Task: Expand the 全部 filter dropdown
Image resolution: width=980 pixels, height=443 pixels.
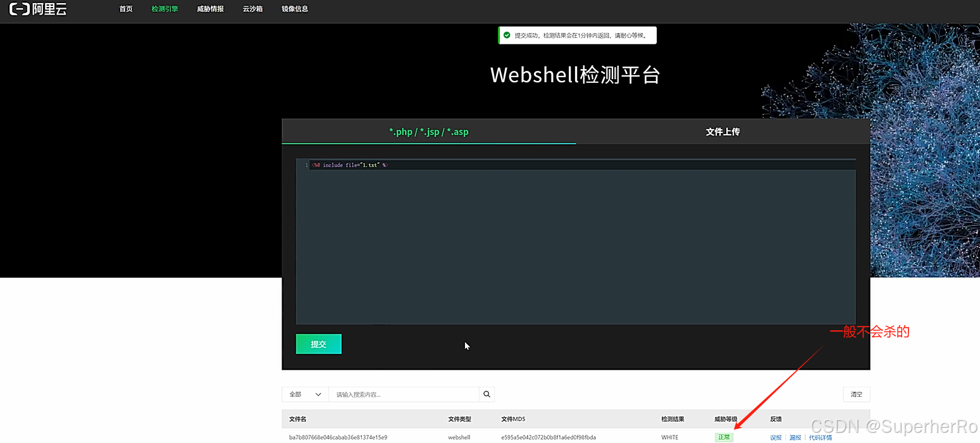Action: pyautogui.click(x=305, y=394)
